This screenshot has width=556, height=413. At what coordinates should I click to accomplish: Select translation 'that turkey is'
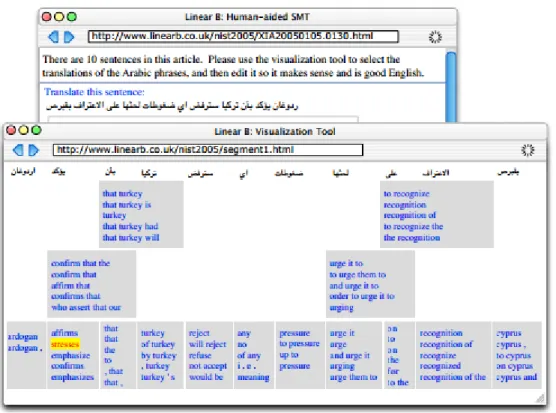[x=127, y=205]
